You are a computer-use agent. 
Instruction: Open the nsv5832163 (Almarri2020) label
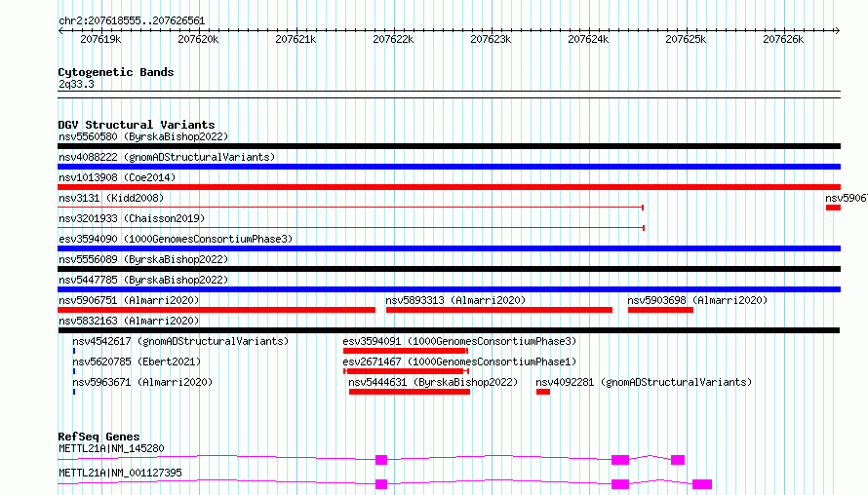129,321
